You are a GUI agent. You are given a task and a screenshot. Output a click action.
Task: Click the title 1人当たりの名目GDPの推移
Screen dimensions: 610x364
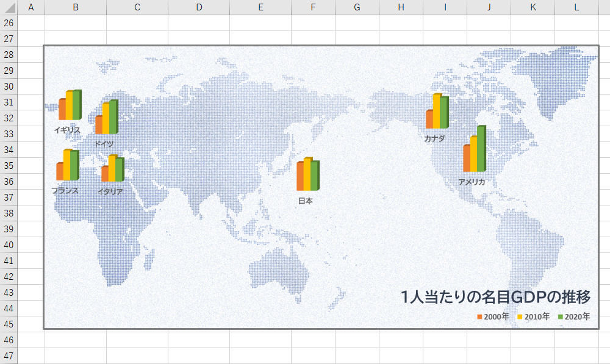click(495, 297)
